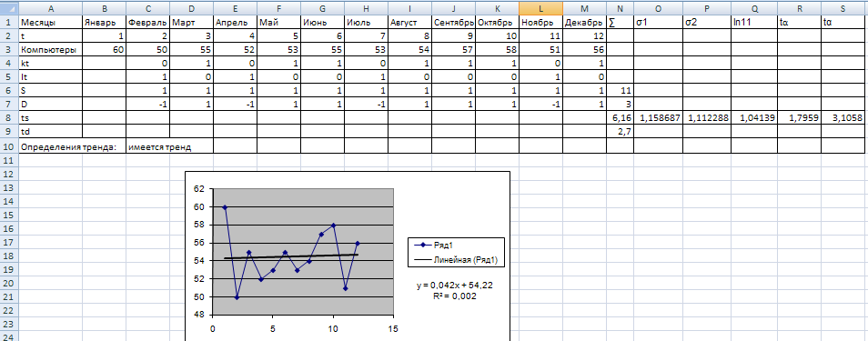
Task: Select row 8 header
Action: tap(9, 117)
